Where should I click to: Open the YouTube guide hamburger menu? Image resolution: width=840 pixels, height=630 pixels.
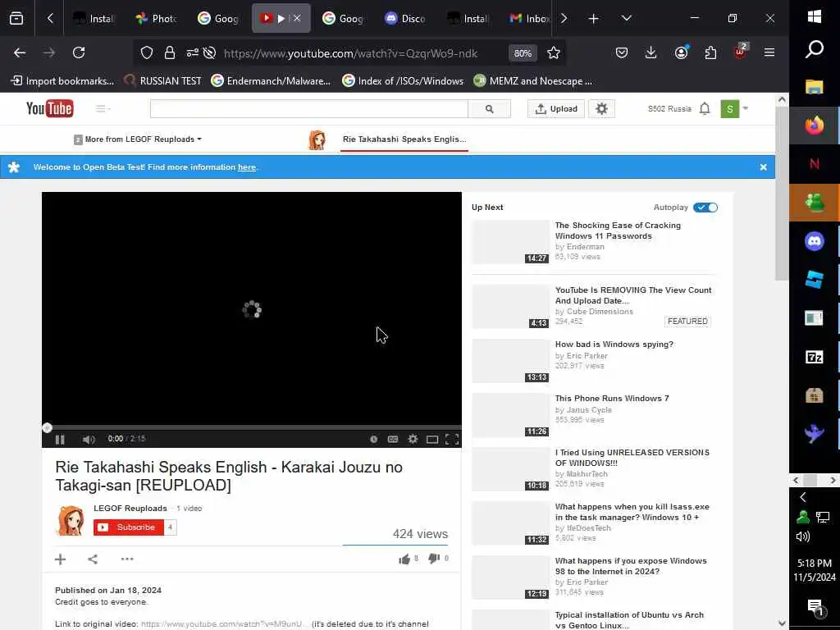[103, 109]
